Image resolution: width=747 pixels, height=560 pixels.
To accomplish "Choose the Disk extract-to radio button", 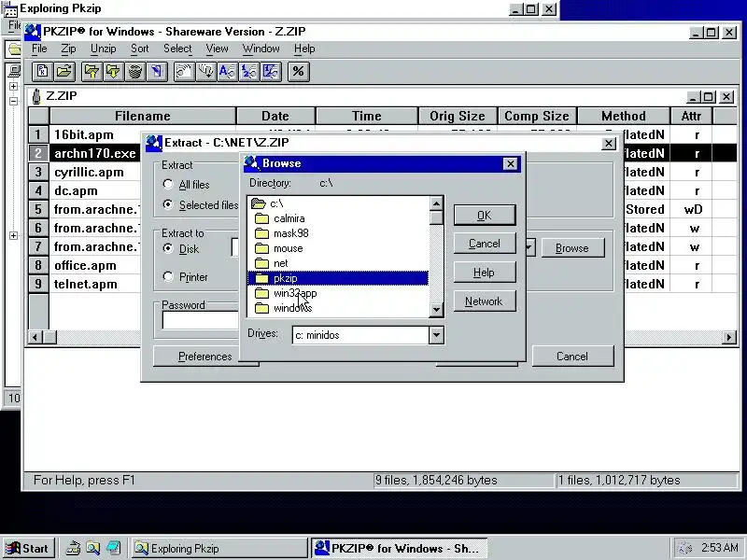I will [168, 248].
